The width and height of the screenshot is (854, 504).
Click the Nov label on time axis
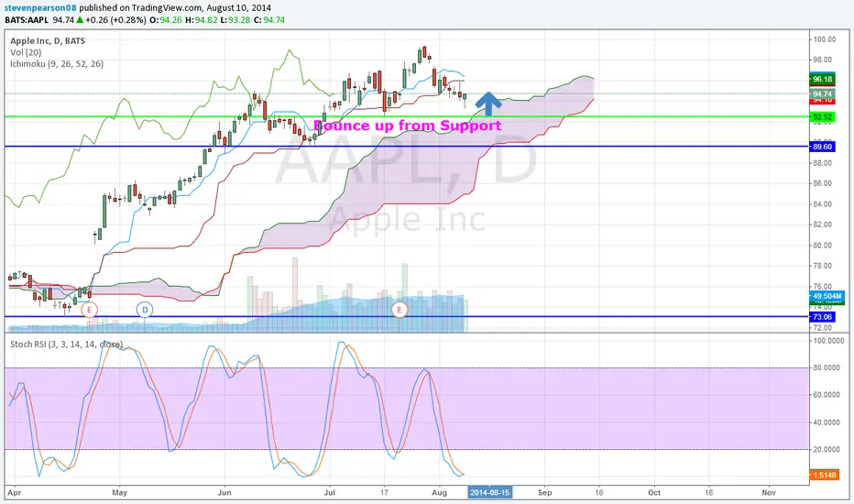click(x=769, y=493)
